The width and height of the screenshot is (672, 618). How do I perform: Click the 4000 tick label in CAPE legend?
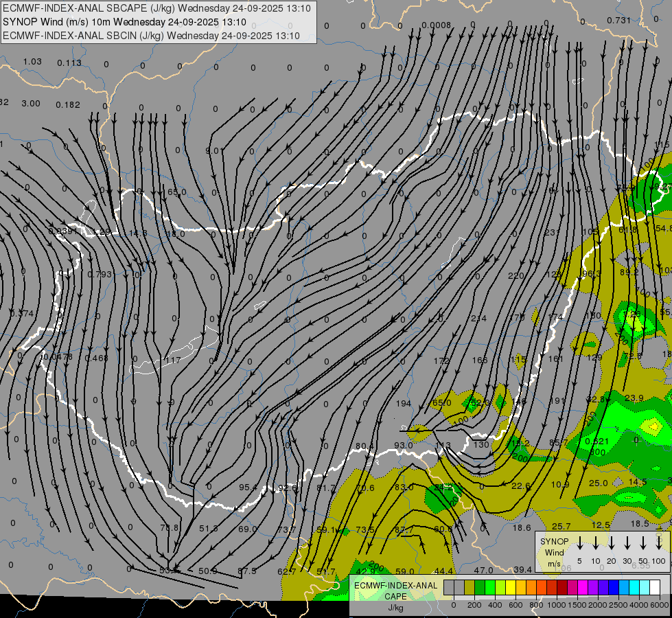coord(638,605)
